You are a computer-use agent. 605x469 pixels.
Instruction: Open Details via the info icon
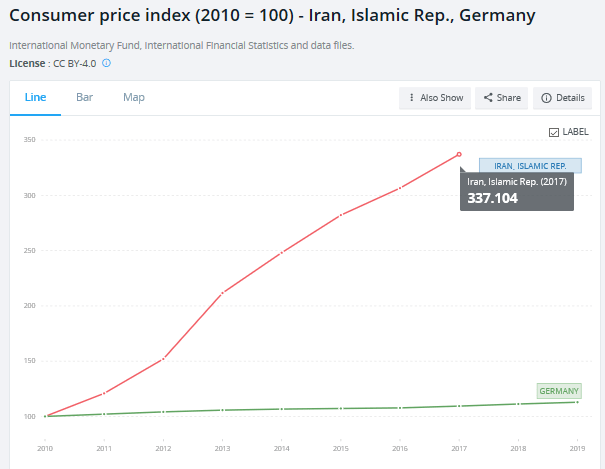[547, 98]
